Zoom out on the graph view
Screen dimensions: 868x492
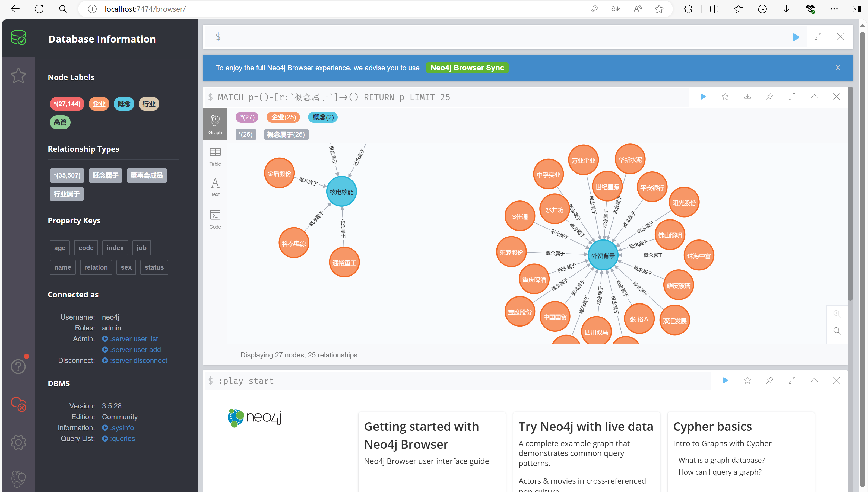pyautogui.click(x=837, y=331)
